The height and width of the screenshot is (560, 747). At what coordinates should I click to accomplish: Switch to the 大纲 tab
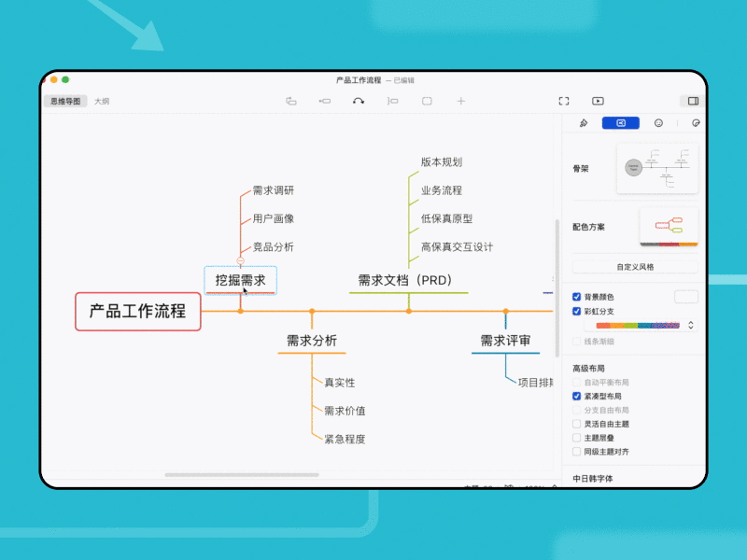click(x=101, y=101)
